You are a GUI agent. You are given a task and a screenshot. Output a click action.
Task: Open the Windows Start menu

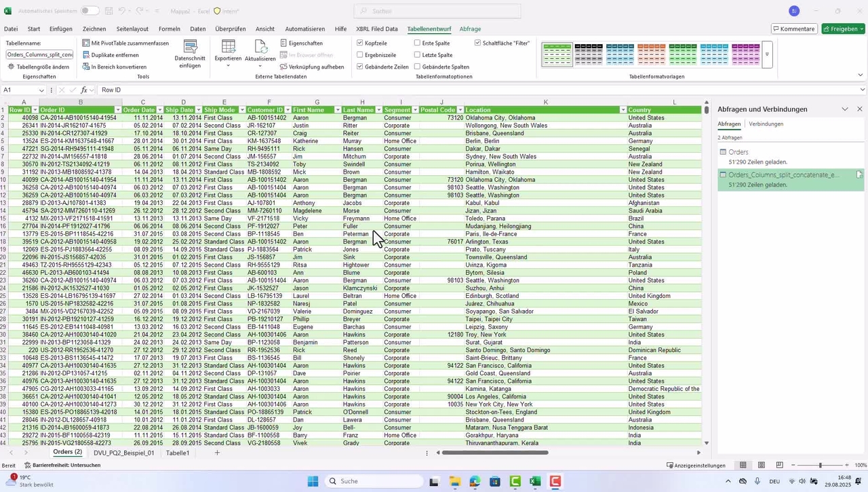(313, 481)
